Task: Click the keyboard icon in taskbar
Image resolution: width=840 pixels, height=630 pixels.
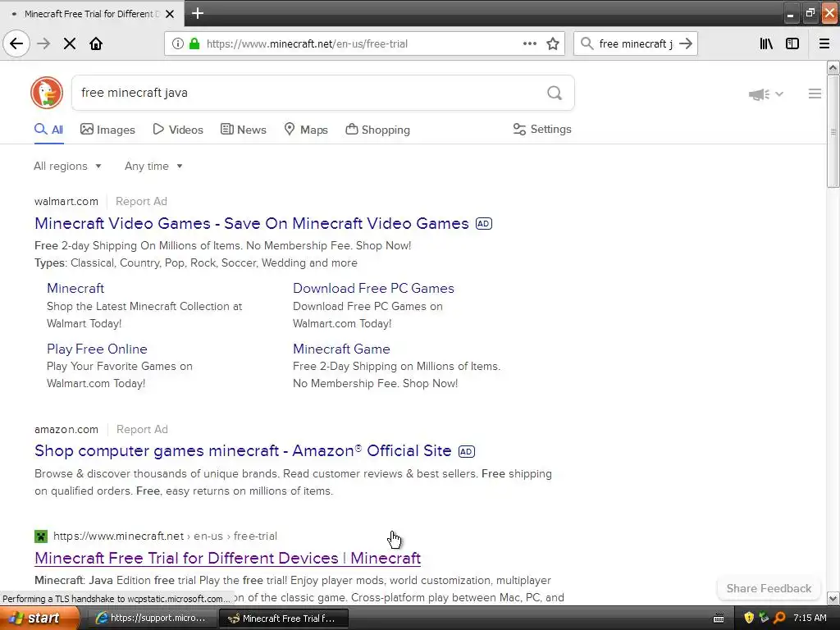Action: tap(719, 619)
